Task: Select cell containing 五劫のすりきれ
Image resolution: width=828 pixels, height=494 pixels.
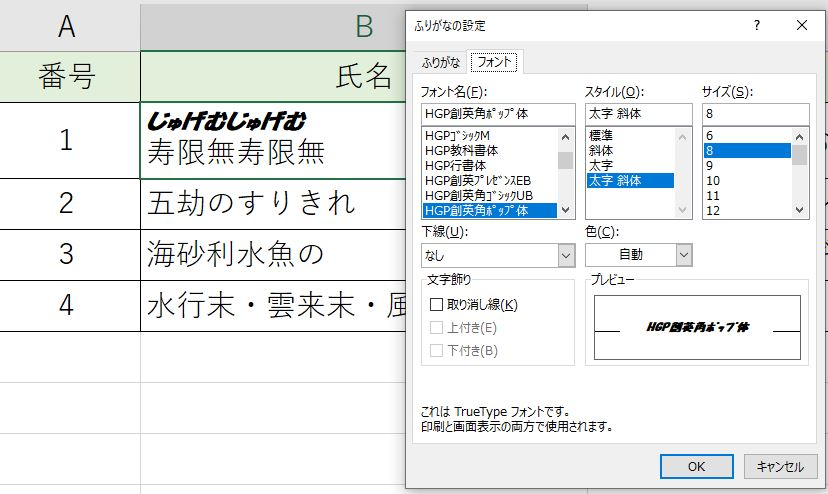Action: [x=272, y=204]
